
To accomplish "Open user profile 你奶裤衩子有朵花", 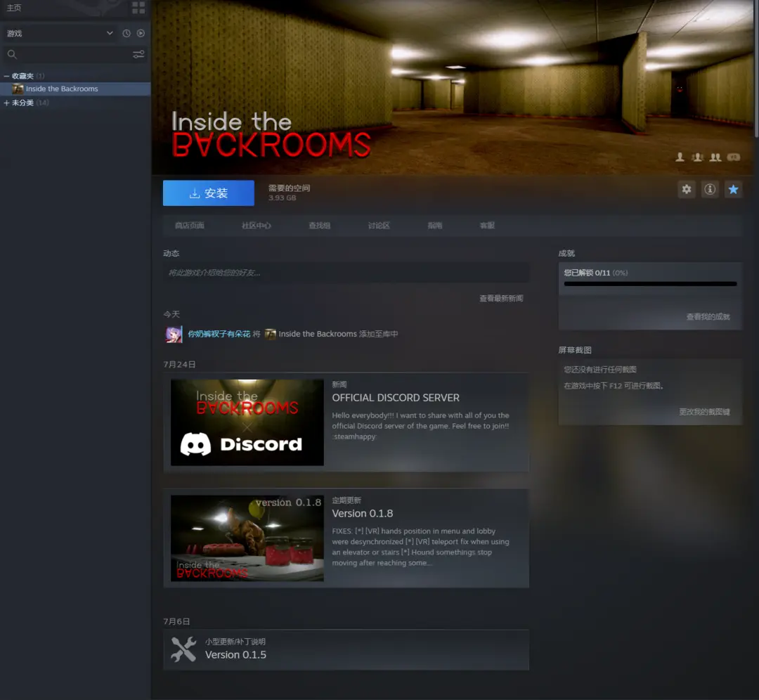I will tap(219, 334).
